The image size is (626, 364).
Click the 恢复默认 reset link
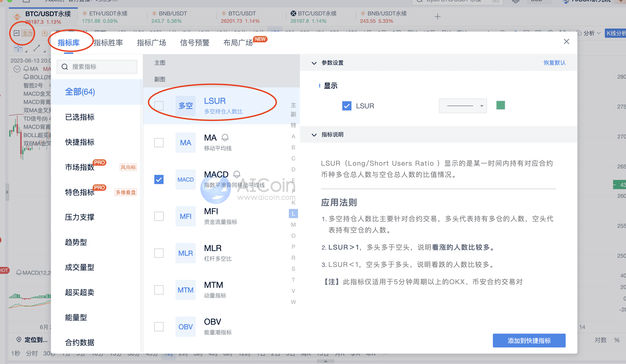[x=554, y=63]
